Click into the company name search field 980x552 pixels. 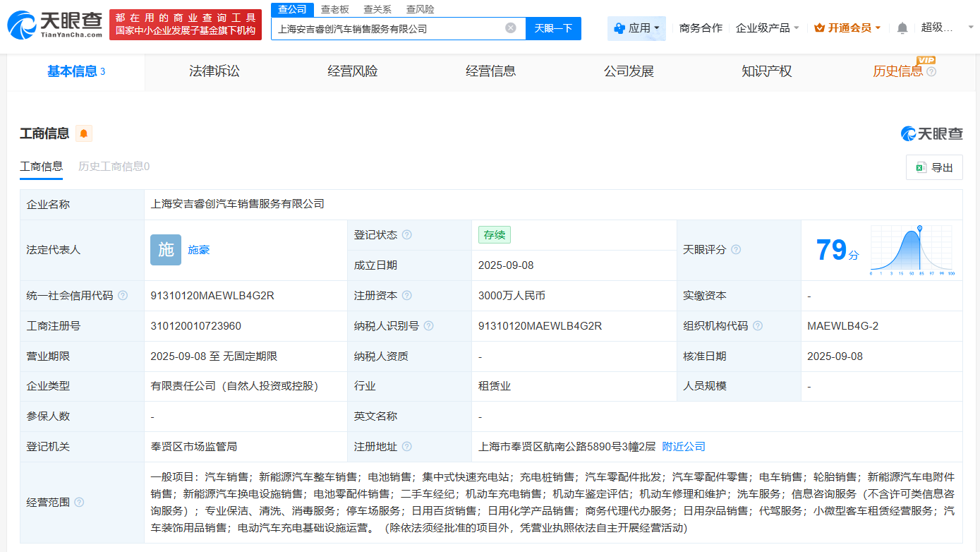click(x=388, y=29)
